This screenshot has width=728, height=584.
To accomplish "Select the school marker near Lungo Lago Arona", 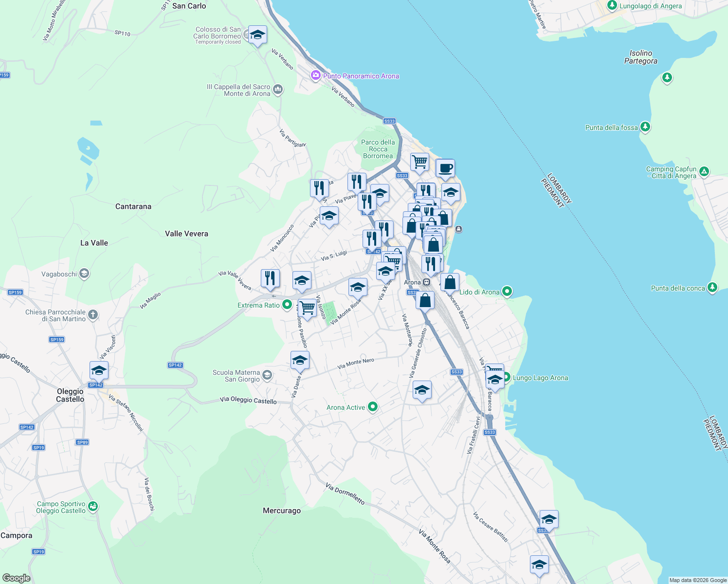I will (x=495, y=379).
